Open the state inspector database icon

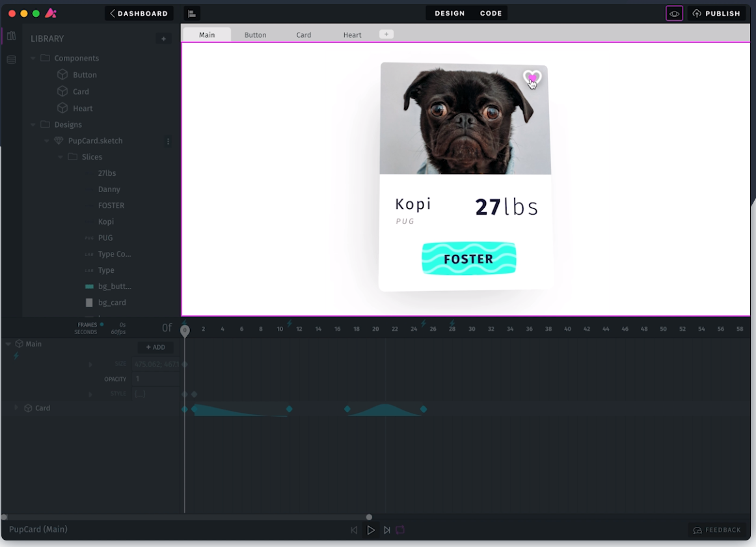[11, 60]
